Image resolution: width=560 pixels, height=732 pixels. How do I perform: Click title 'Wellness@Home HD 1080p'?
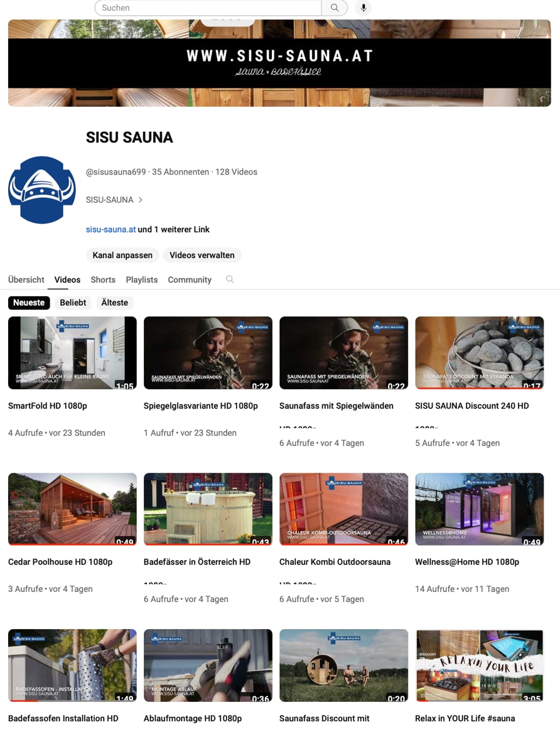click(x=467, y=562)
